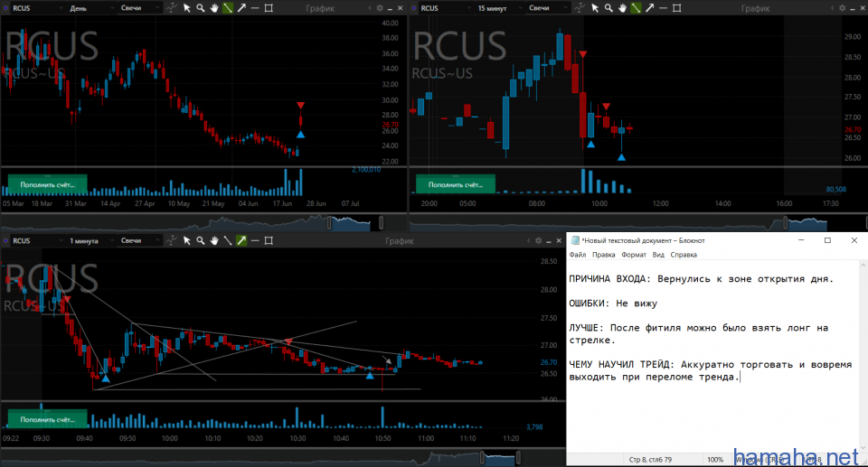Screen dimensions: 868x467
Task: Click link-color dot beside RCUS in daily chart
Action: coord(5,8)
